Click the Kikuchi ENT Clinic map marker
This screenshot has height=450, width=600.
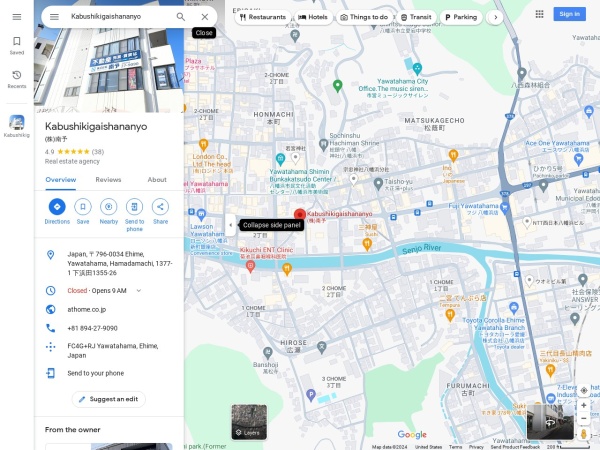pyautogui.click(x=250, y=266)
